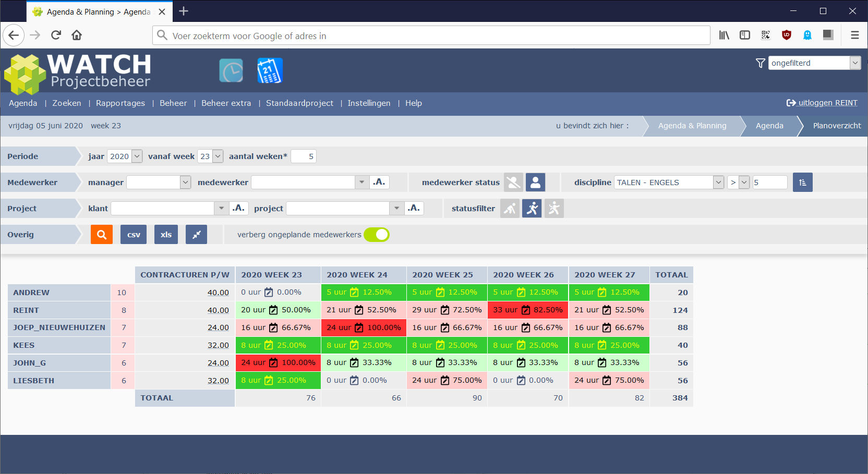Export planning with the xls button

166,235
